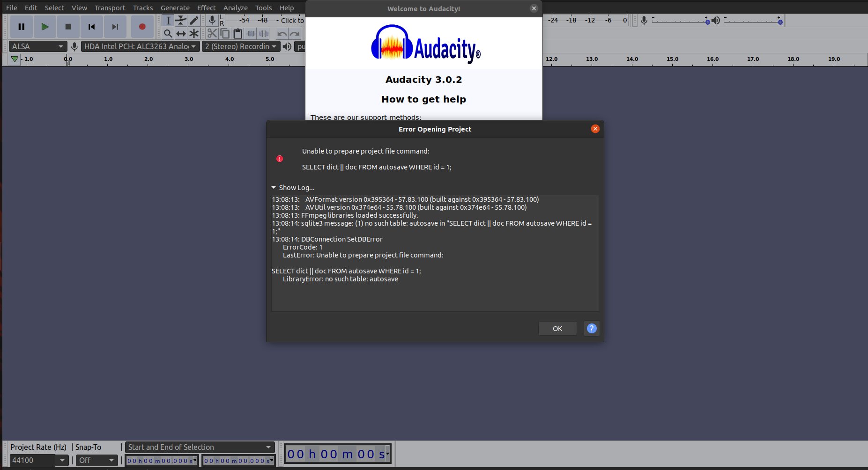Close the Welcome to Audacity window

coord(534,8)
